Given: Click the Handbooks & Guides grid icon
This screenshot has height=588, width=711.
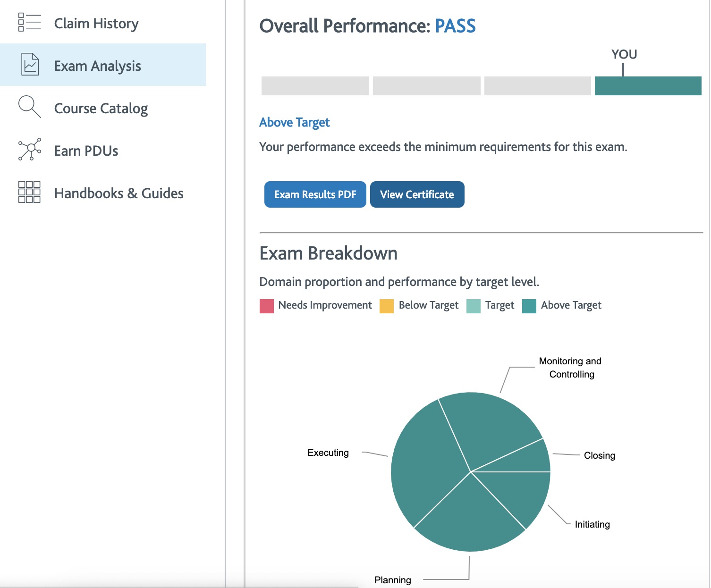Looking at the screenshot, I should point(29,192).
